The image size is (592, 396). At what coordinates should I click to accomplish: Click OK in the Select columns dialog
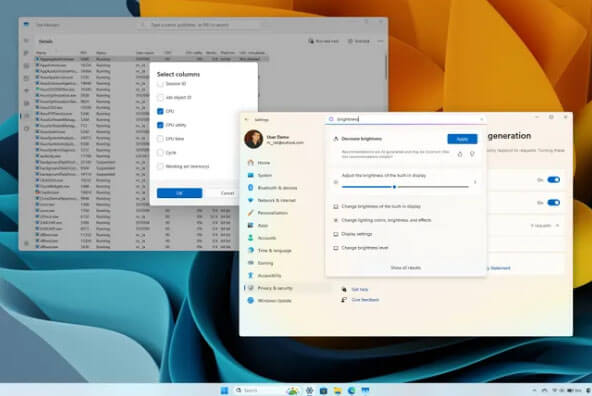pos(179,193)
